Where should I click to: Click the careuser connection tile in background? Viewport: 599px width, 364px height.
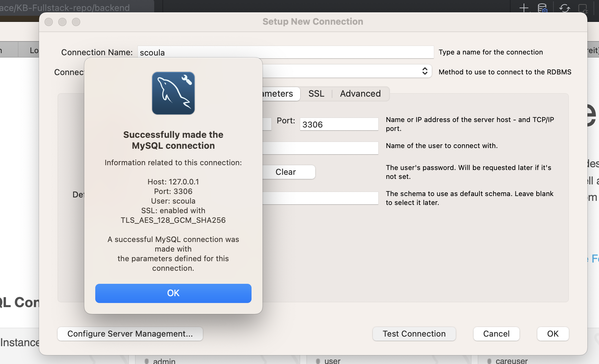pos(538,360)
